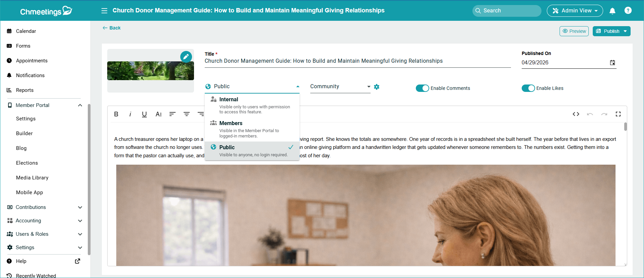Expand the Admin View dropdown
Viewport: 644px width, 278px height.
pos(575,11)
